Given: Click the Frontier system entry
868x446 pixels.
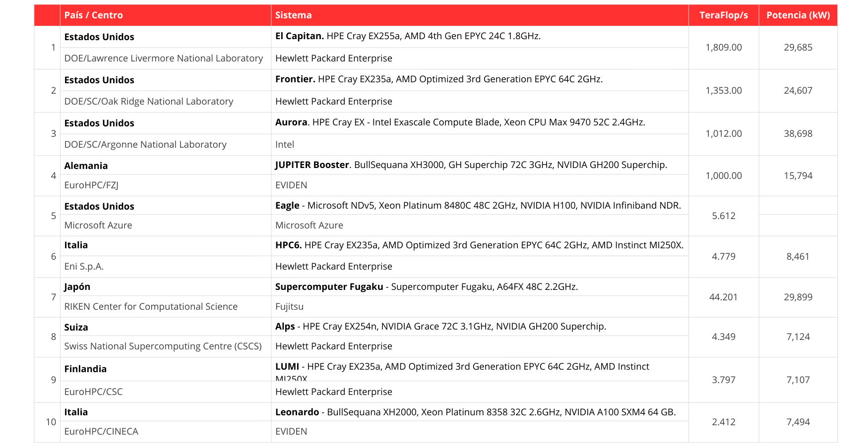Looking at the screenshot, I should [x=438, y=79].
